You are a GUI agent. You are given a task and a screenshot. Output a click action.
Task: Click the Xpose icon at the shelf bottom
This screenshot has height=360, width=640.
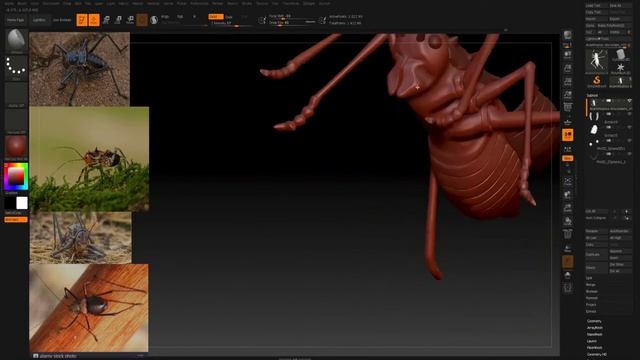[567, 288]
